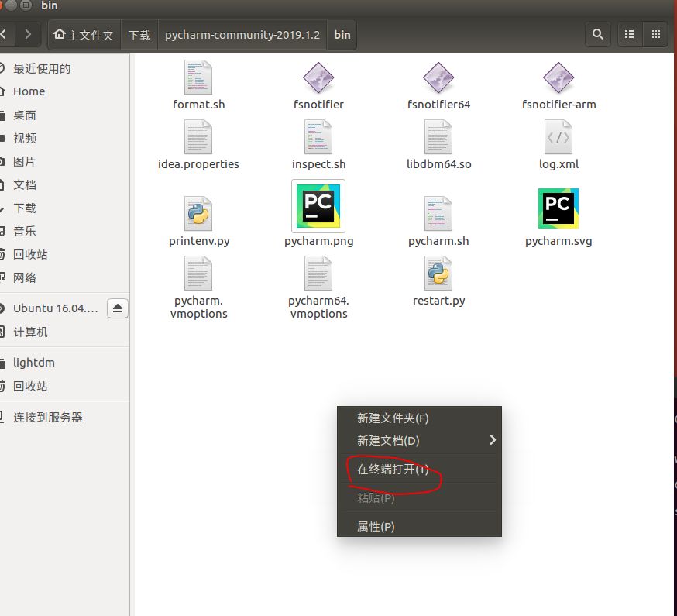The width and height of the screenshot is (677, 616).
Task: Select the fsnotifier64 file icon
Action: [438, 77]
